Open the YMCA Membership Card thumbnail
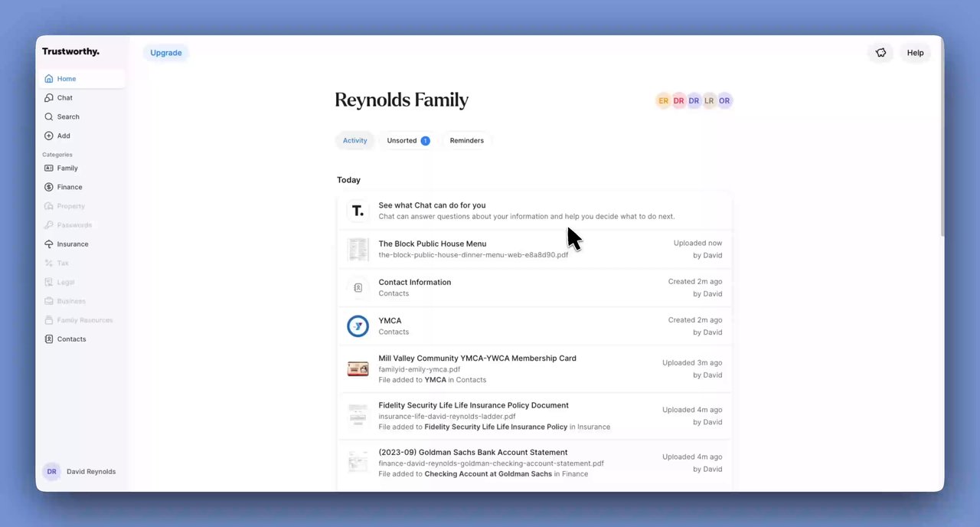 pyautogui.click(x=358, y=369)
